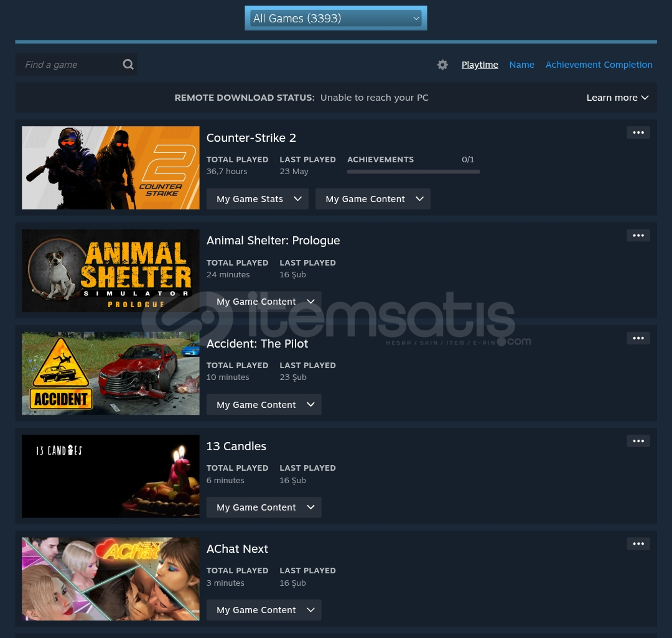
Task: Click the Counter-Strike 2 achievements progress bar
Action: coord(413,172)
